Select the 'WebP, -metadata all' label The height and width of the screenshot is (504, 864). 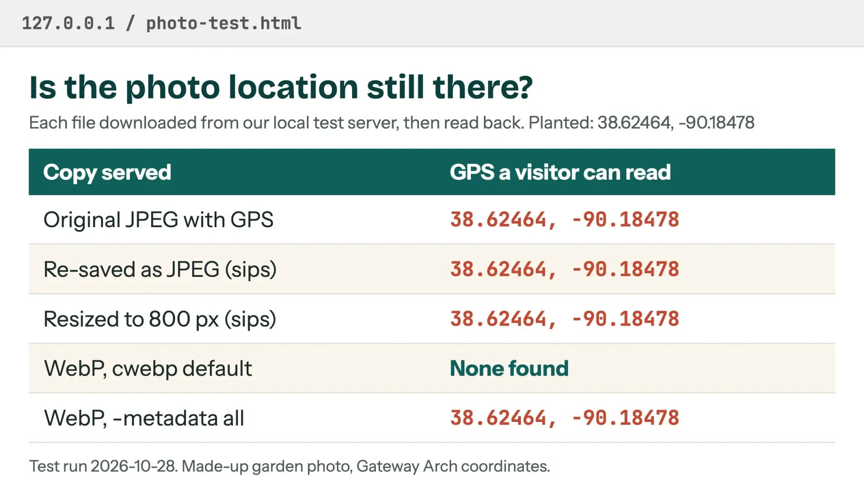point(144,418)
